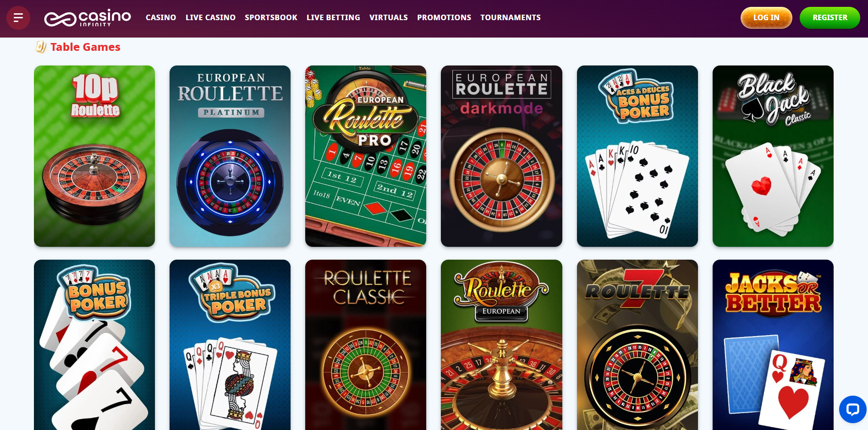Select the European Roulette darkmode game
This screenshot has height=430, width=868.
(x=501, y=156)
